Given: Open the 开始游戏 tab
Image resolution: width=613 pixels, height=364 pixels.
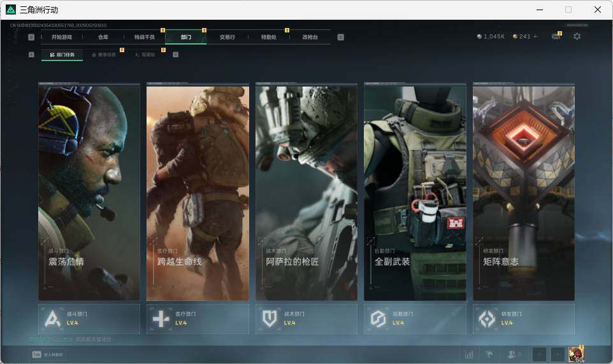Looking at the screenshot, I should (x=62, y=37).
